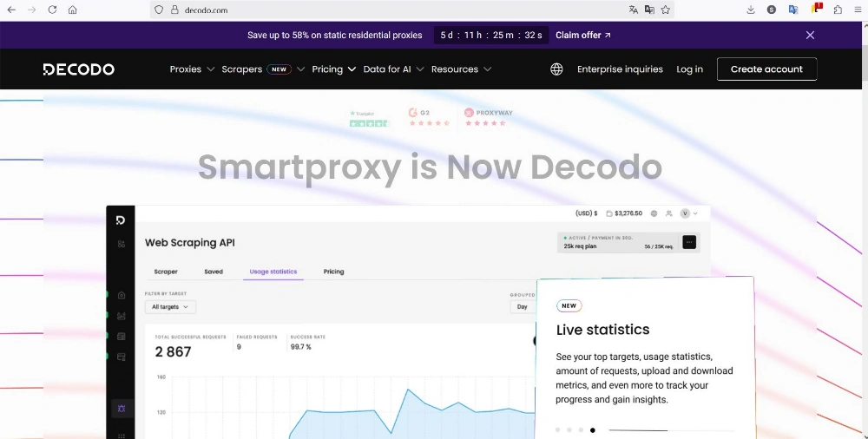This screenshot has width=868, height=439.
Task: Open the Data for AI menu
Action: 387,69
